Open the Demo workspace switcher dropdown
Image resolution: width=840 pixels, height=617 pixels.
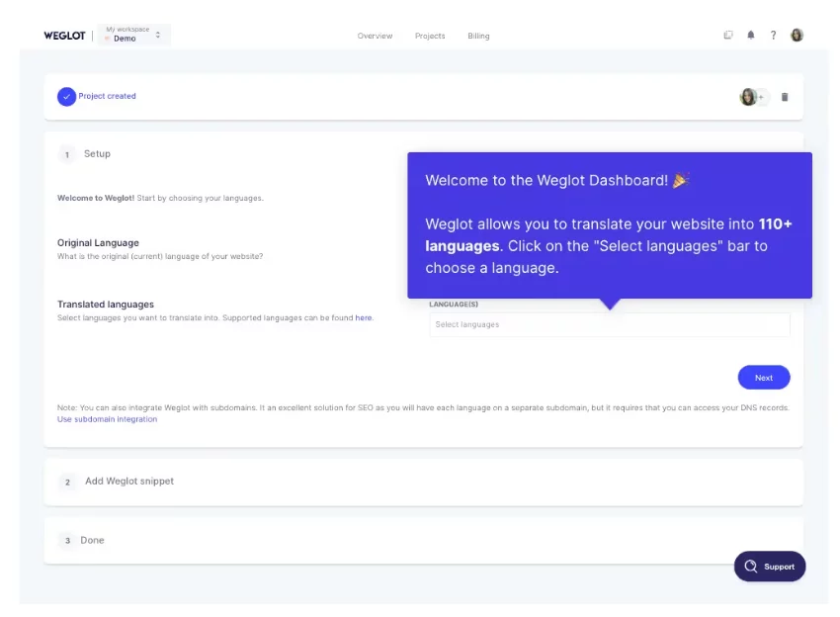[132, 35]
